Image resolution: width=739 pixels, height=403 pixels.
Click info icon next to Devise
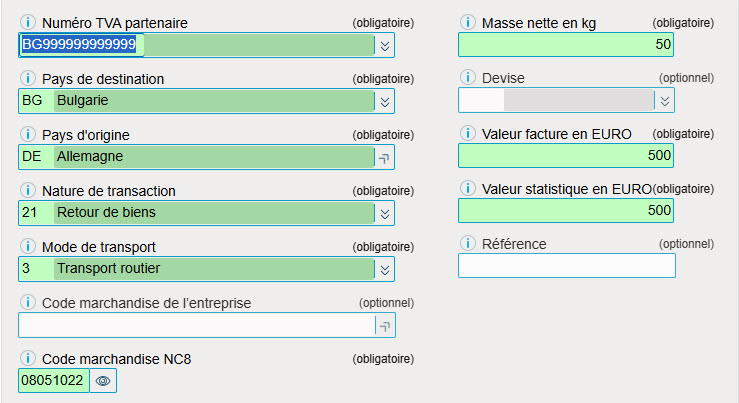click(468, 77)
